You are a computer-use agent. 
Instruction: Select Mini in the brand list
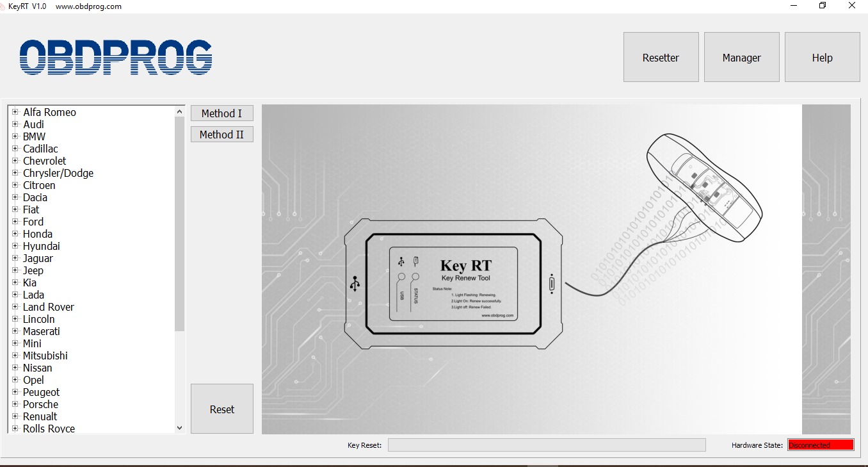(32, 343)
